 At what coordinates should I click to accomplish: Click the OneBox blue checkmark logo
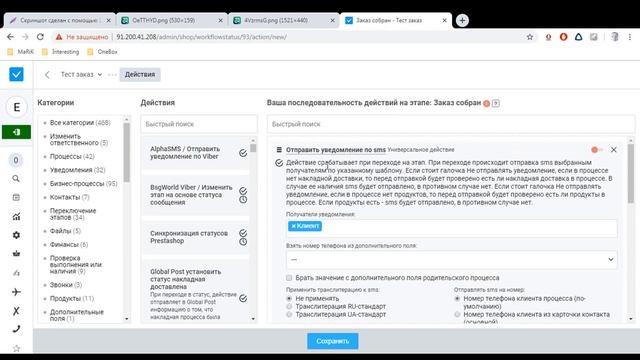pyautogui.click(x=16, y=74)
